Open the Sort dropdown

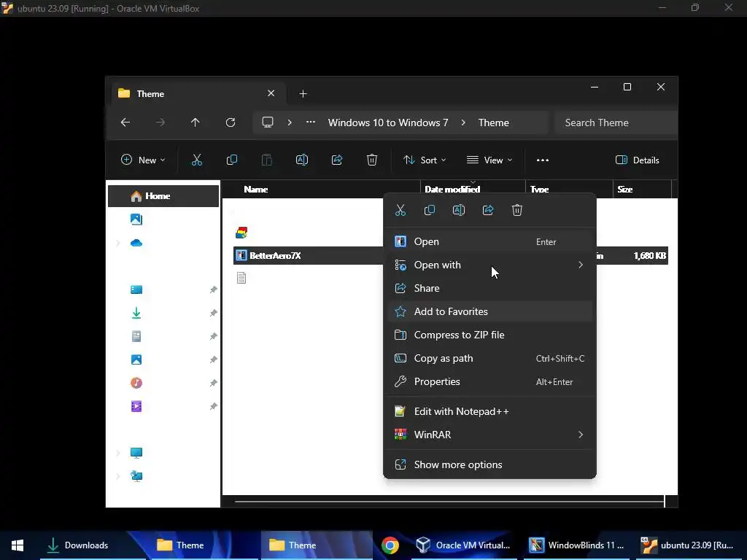pyautogui.click(x=425, y=160)
